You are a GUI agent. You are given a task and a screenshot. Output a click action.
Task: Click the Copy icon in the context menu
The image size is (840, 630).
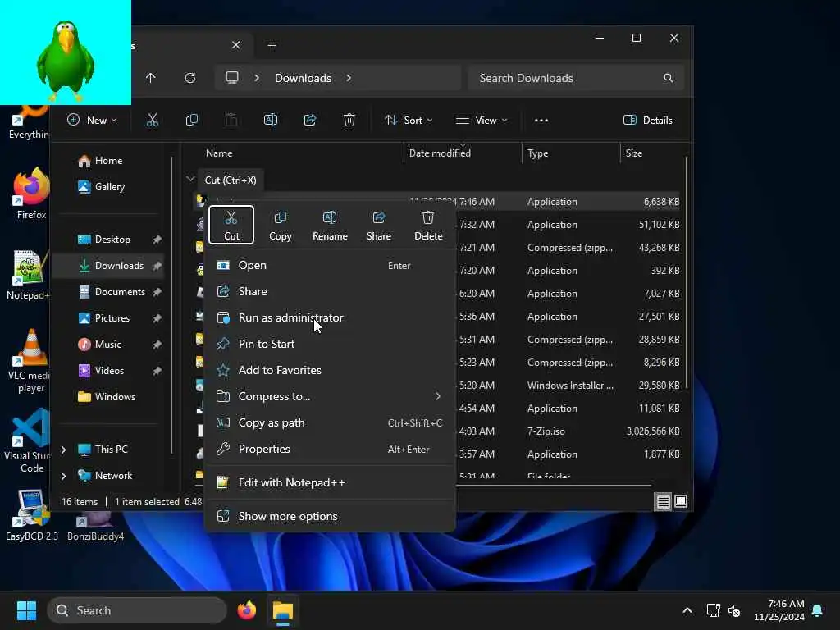(x=281, y=217)
